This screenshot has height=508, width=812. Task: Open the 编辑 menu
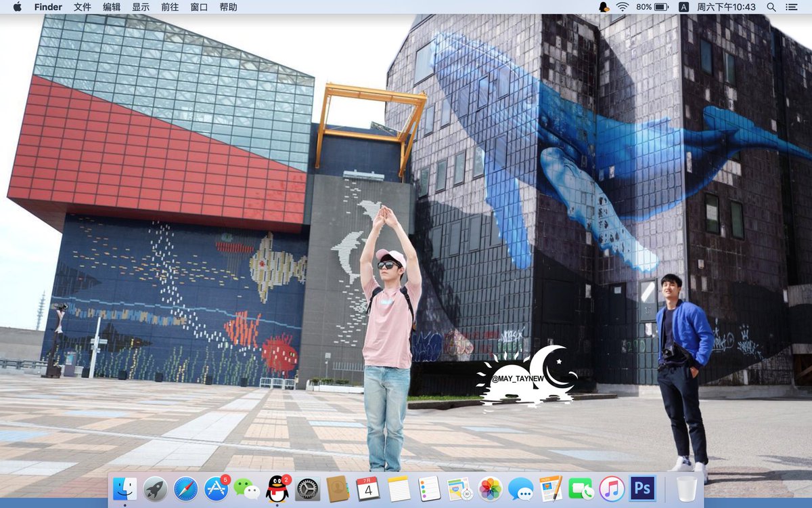(112, 7)
